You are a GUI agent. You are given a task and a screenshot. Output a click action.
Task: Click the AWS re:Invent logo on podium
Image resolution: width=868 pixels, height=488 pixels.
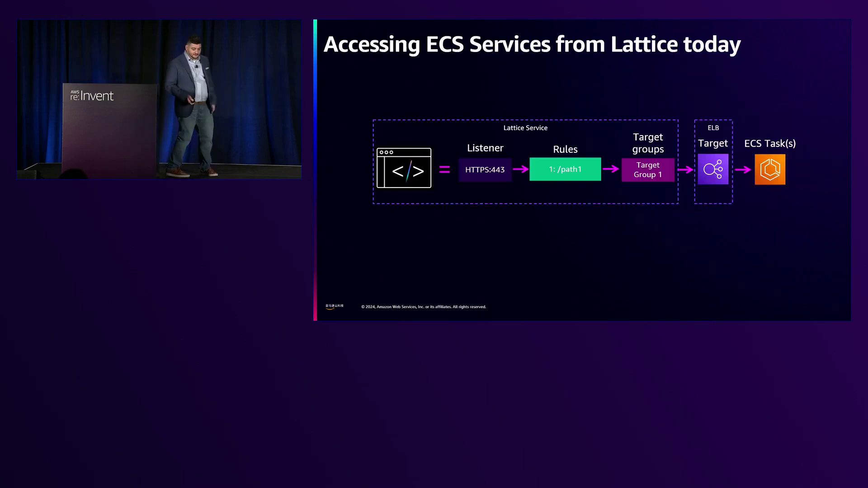click(92, 95)
